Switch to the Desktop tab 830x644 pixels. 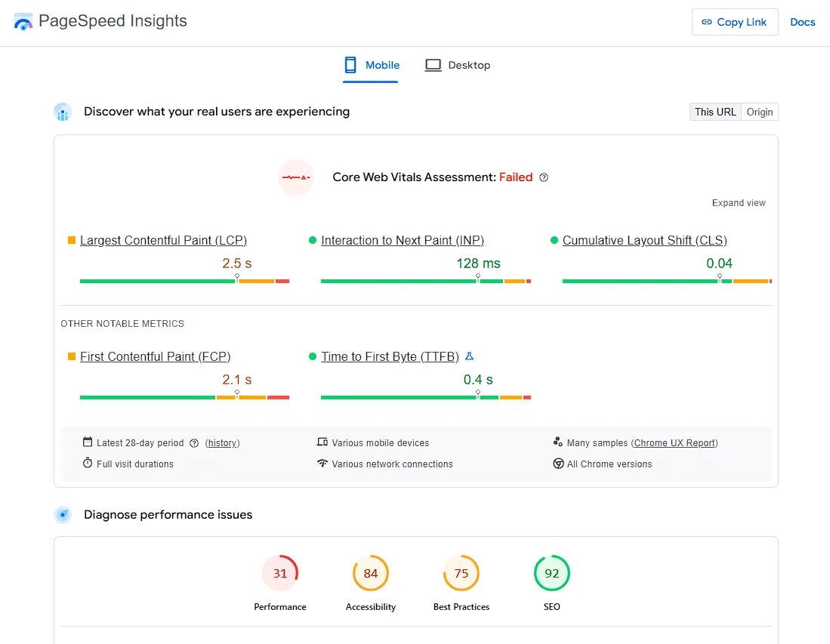[x=458, y=65]
